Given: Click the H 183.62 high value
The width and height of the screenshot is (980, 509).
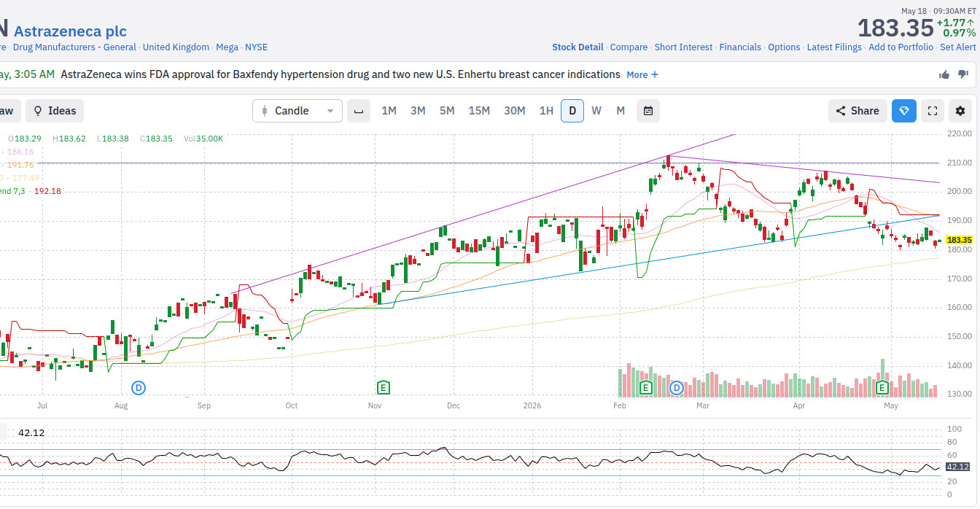Looking at the screenshot, I should point(69,139).
